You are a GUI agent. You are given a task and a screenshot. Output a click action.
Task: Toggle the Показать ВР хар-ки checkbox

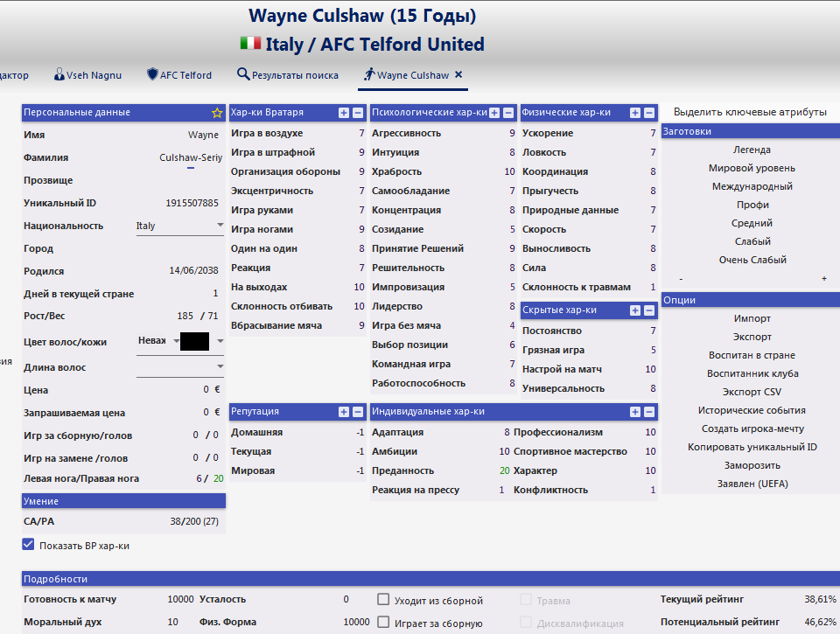click(28, 545)
